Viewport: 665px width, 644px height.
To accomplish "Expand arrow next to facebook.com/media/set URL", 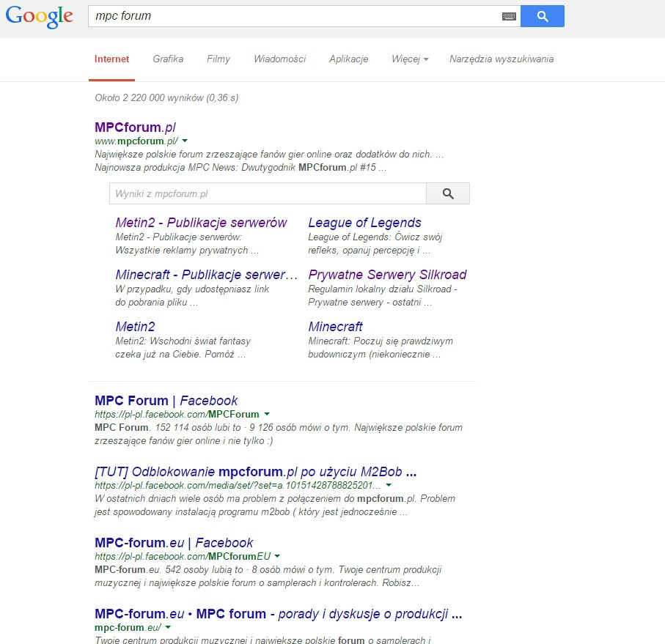I will [x=389, y=485].
